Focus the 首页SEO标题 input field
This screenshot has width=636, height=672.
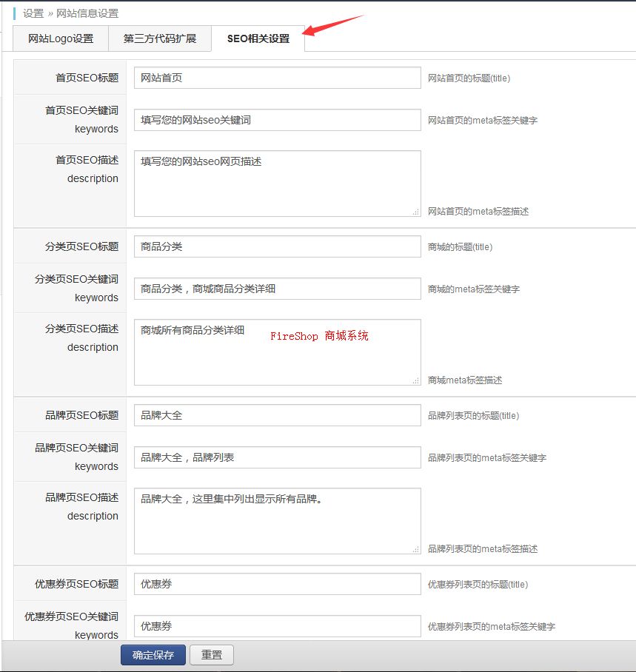(278, 78)
